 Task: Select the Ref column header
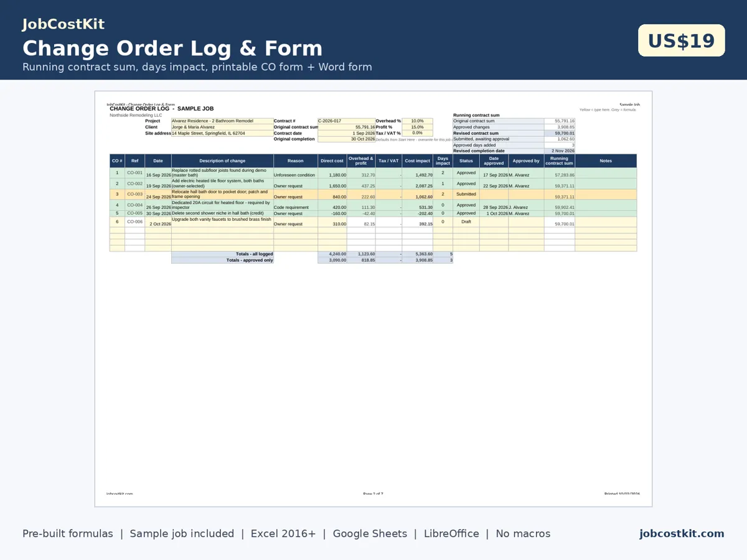(134, 161)
